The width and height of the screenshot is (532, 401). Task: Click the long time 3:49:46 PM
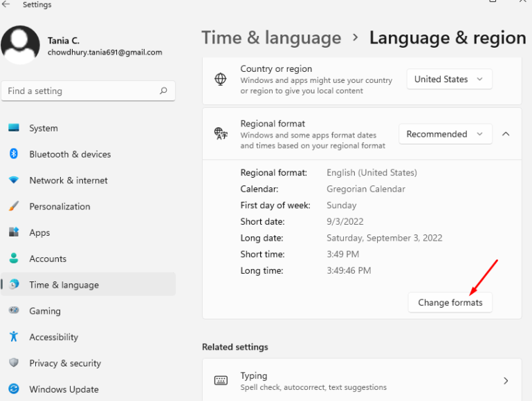(x=349, y=270)
